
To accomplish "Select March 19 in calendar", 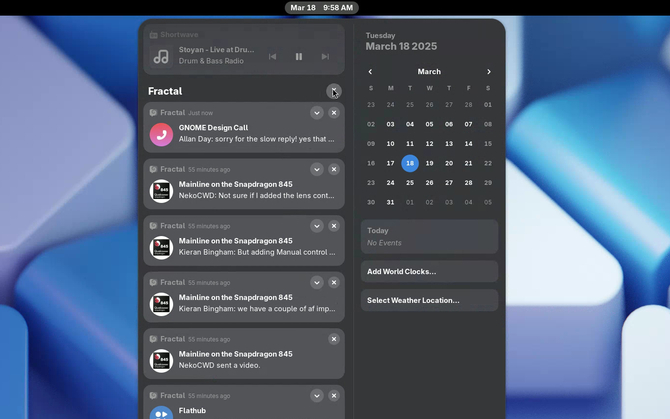I will pos(429,163).
